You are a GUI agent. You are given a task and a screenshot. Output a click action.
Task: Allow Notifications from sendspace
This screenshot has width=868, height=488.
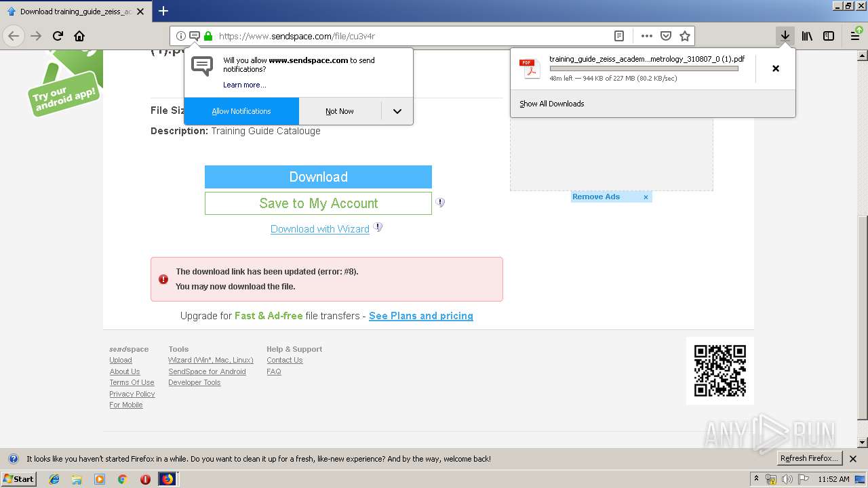(x=241, y=111)
